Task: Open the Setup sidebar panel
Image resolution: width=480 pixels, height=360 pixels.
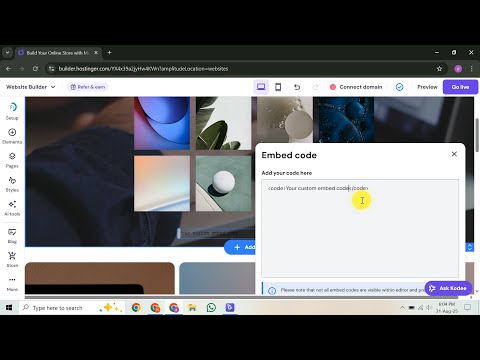Action: 12,111
